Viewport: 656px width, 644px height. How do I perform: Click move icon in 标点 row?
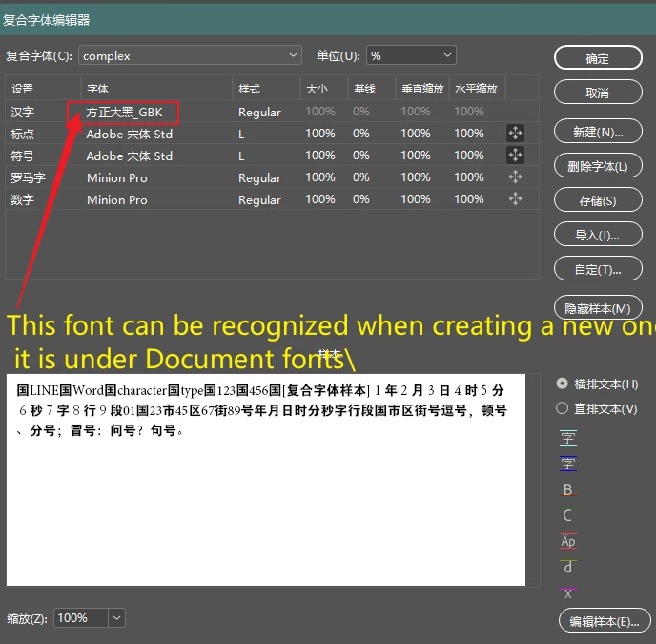515,134
